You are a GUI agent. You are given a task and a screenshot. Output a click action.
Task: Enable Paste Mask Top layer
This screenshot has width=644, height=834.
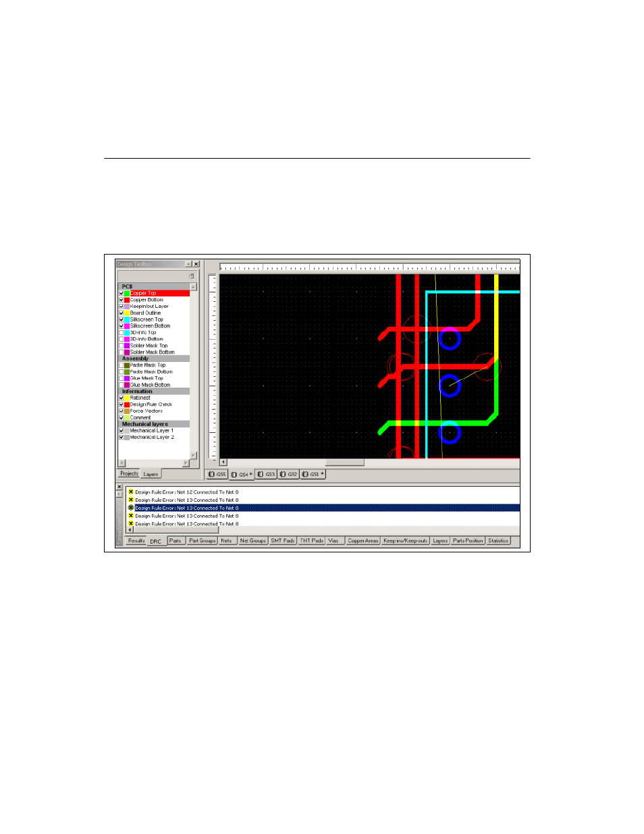122,365
